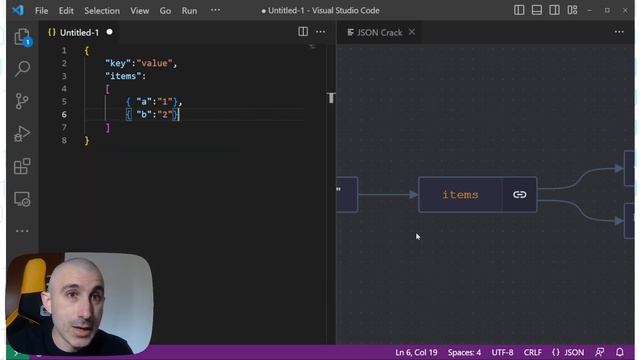Open more actions for Untitled-1 editor
The width and height of the screenshot is (640, 360).
tap(321, 32)
